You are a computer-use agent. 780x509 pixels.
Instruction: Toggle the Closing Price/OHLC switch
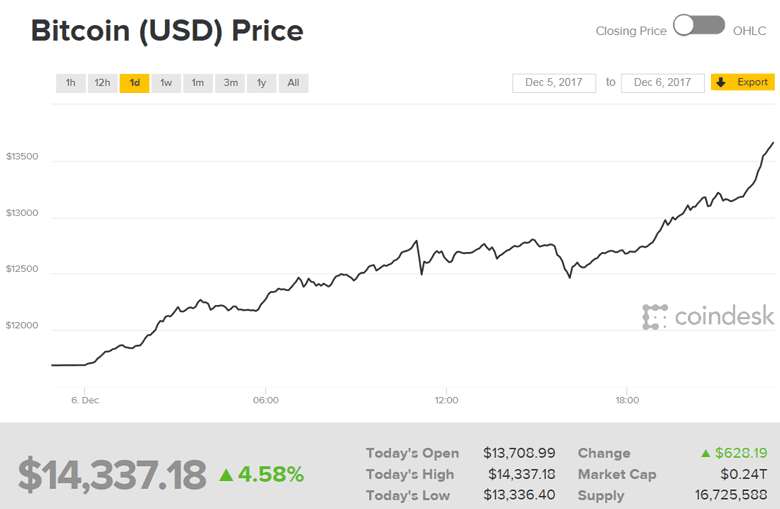pos(698,27)
